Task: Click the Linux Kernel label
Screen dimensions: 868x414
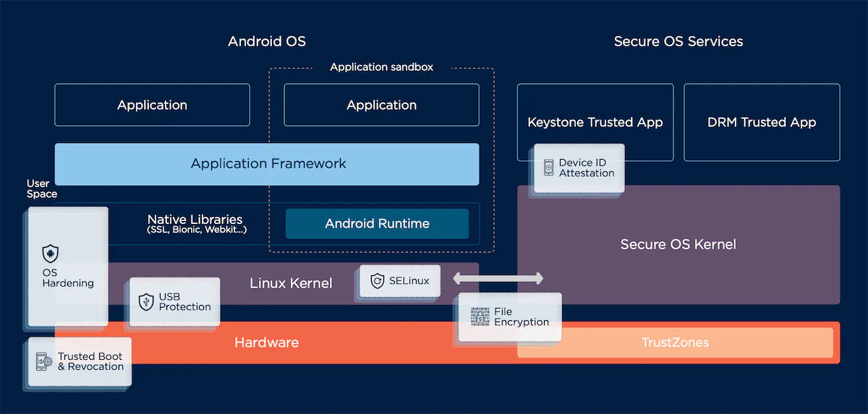Action: (291, 283)
